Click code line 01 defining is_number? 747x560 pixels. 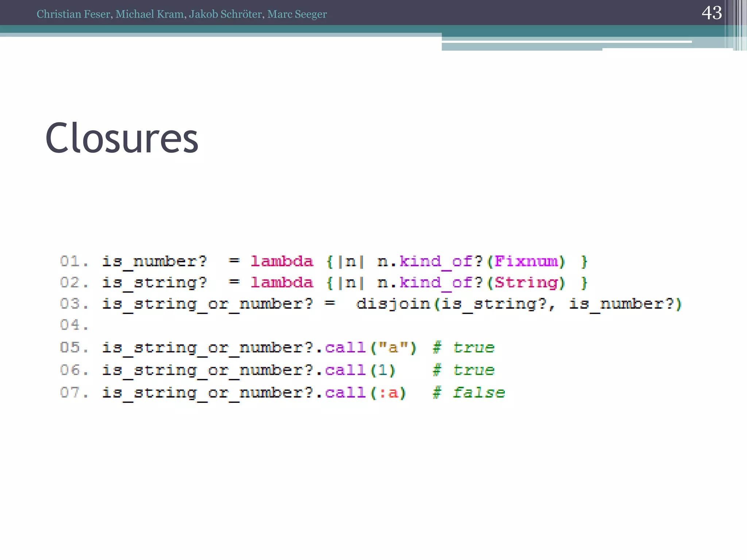pos(324,261)
